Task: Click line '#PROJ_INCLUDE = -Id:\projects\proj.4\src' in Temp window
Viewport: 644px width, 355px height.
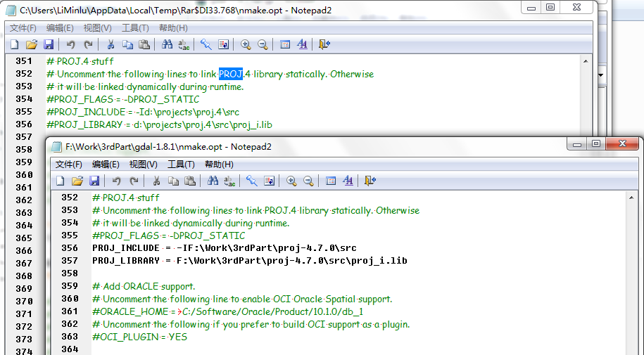Action: 143,112
